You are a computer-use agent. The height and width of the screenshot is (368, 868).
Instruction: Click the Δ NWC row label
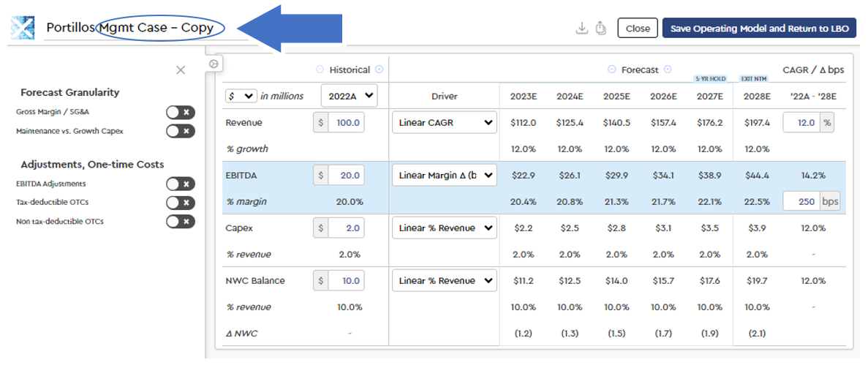(241, 333)
